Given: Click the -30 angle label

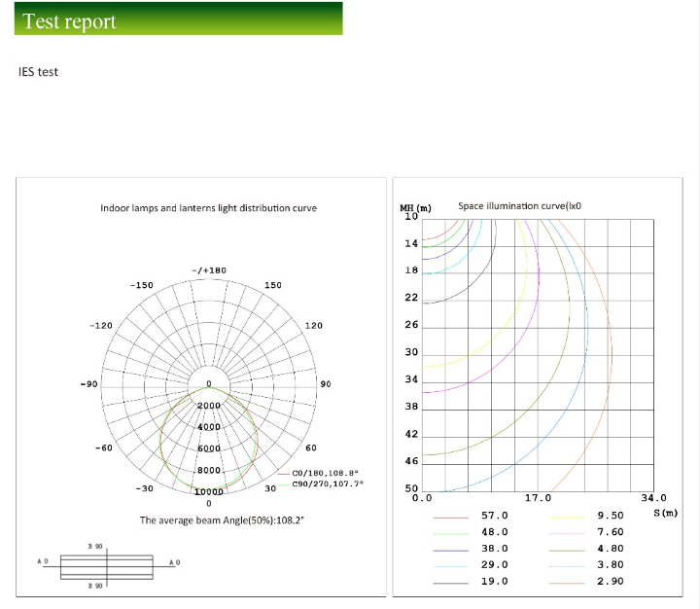Looking at the screenshot, I should tap(144, 488).
